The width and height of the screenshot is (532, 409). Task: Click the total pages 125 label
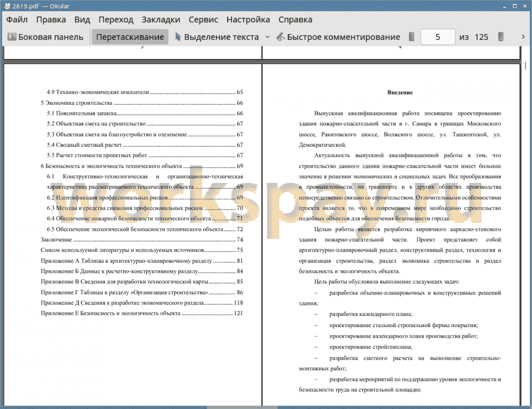point(481,37)
